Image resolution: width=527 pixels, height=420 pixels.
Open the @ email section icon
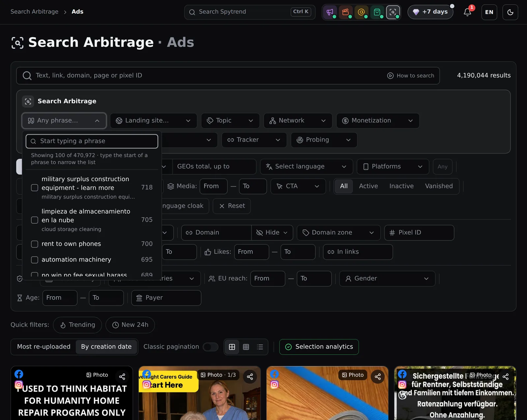[361, 12]
